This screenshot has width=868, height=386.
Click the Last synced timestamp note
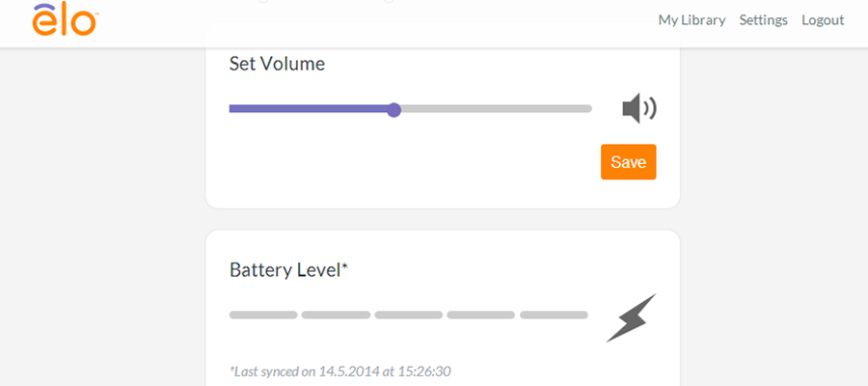click(339, 372)
